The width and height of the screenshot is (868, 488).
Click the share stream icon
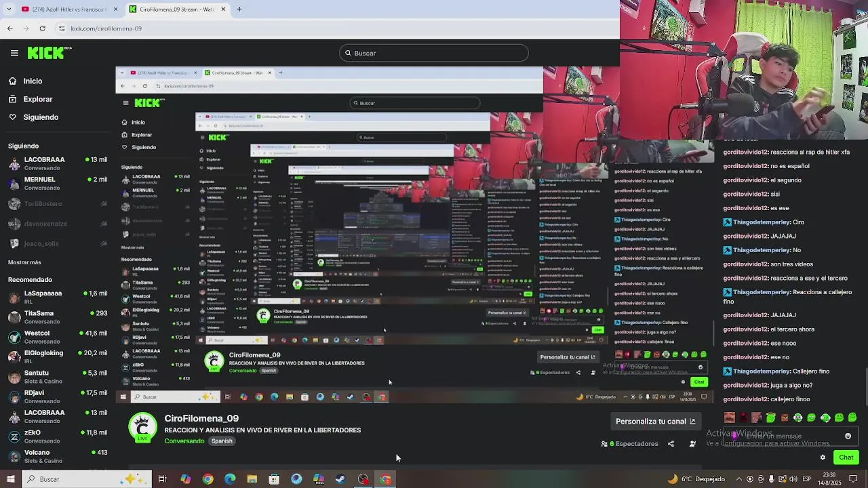tap(671, 444)
